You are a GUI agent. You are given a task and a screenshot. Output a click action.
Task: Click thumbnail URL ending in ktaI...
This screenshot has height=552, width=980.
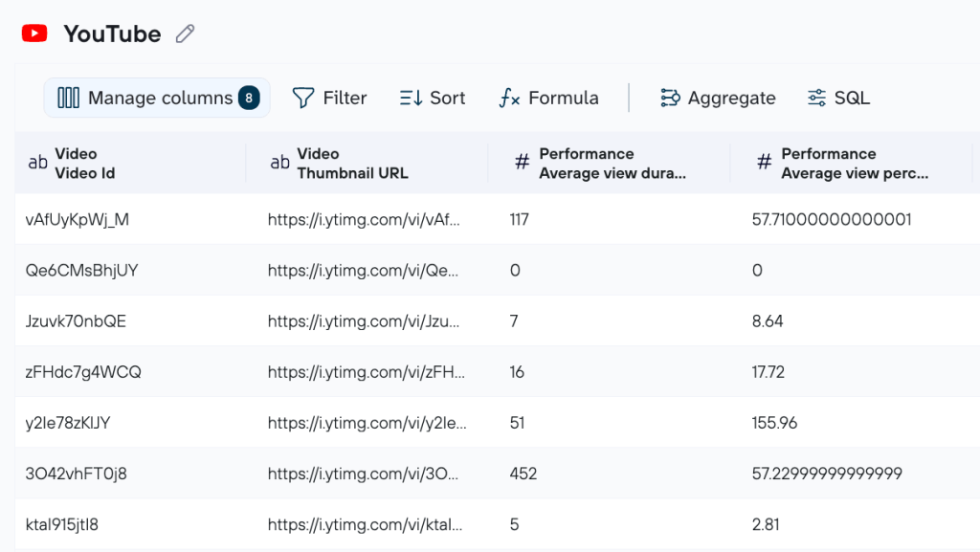tap(365, 524)
